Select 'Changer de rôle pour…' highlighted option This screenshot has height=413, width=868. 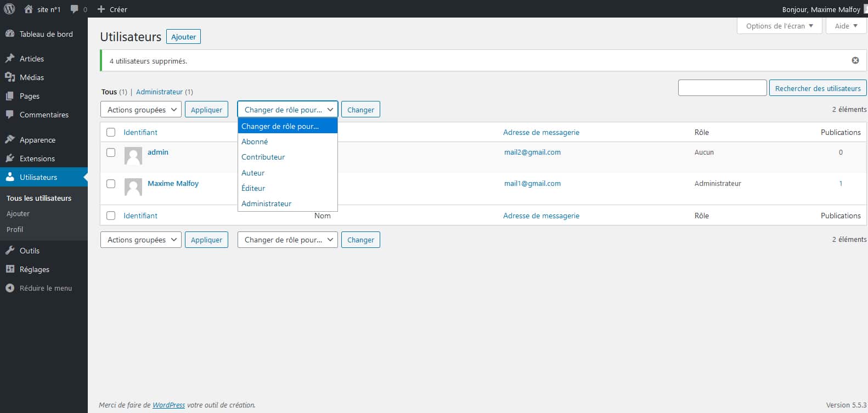coord(288,126)
